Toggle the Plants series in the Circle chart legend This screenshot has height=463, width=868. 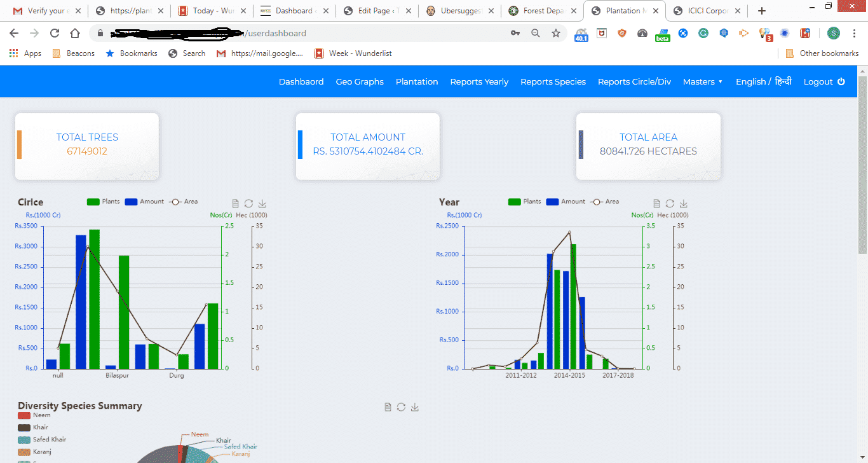103,201
